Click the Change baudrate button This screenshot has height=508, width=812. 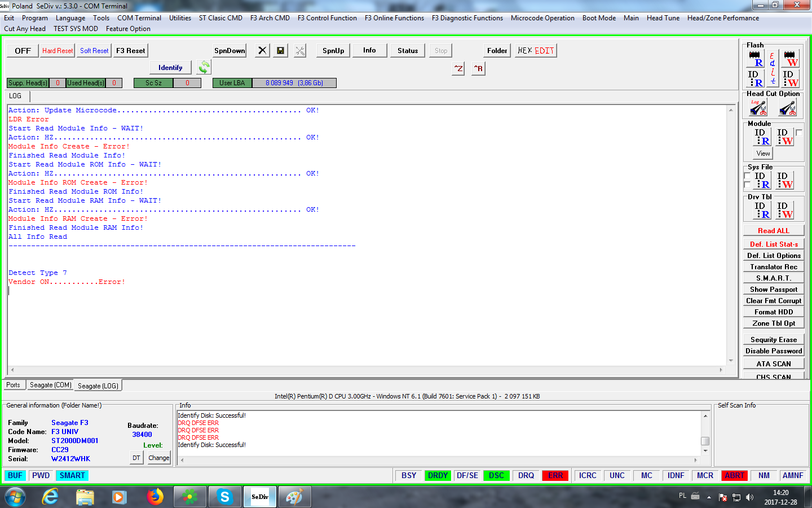click(158, 458)
